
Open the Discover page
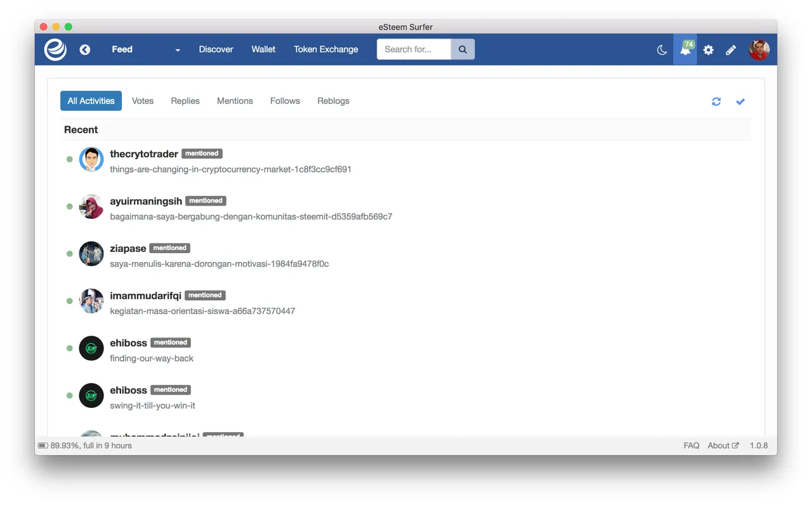216,49
